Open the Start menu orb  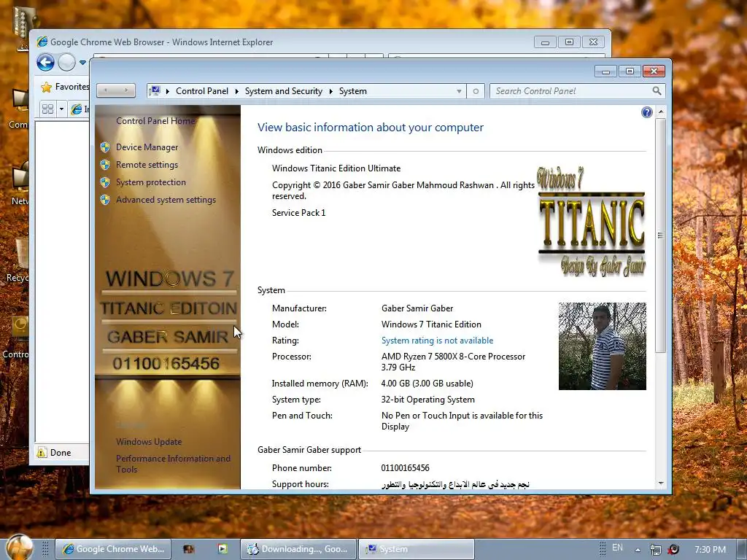(20, 548)
